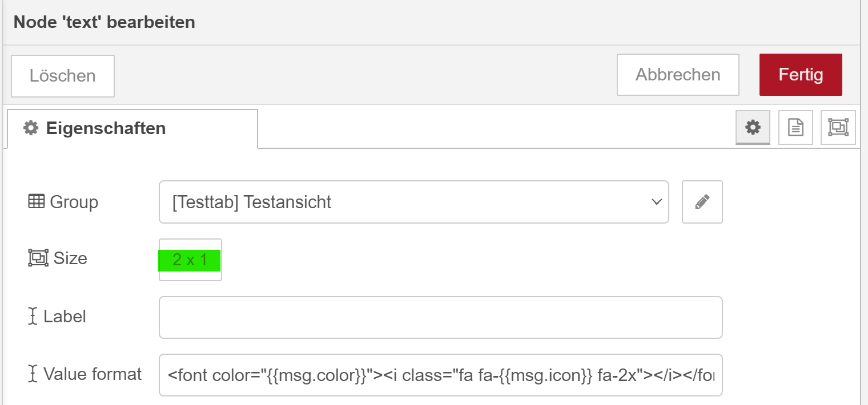Click the "Node 'text' bearbeiten" dialog title

(105, 22)
